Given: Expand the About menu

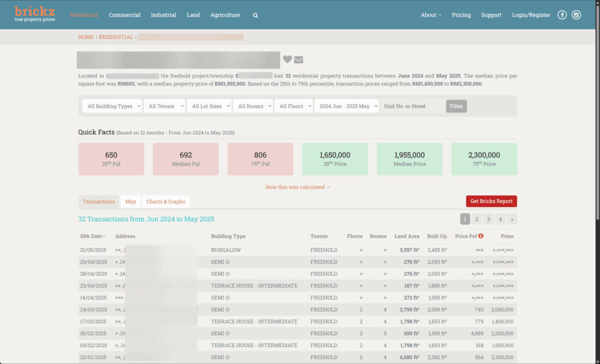Looking at the screenshot, I should coord(431,15).
